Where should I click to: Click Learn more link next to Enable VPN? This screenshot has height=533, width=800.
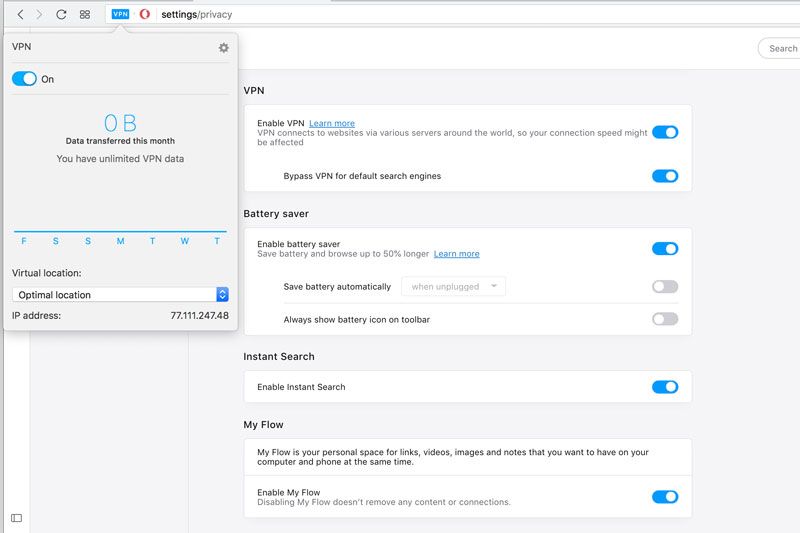(332, 123)
